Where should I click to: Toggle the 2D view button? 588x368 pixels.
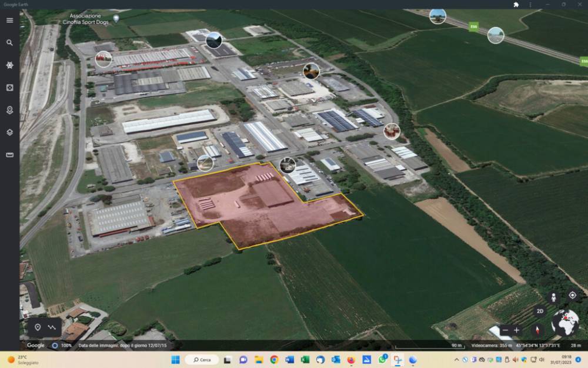point(540,311)
